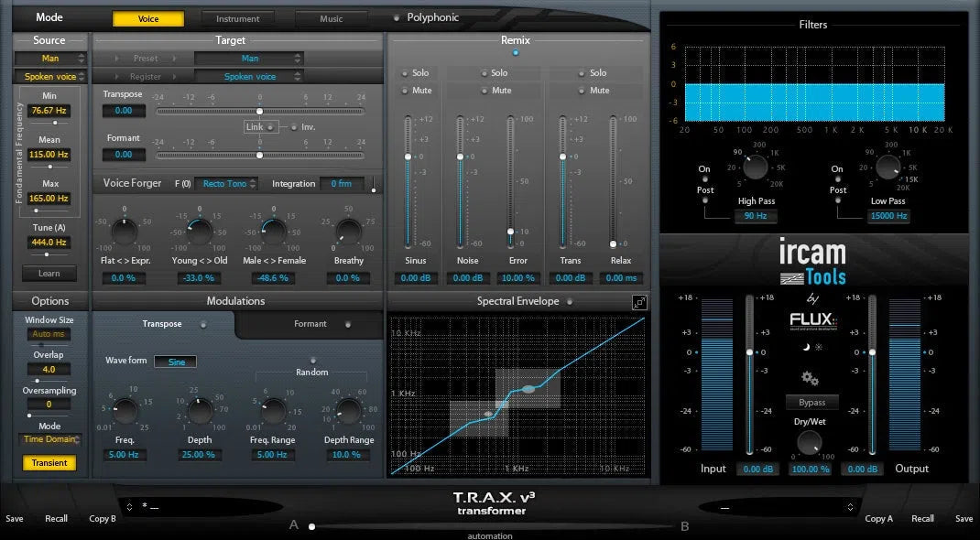Click the ircam Tools logo
Image resolution: width=980 pixels, height=540 pixels.
[x=812, y=259]
